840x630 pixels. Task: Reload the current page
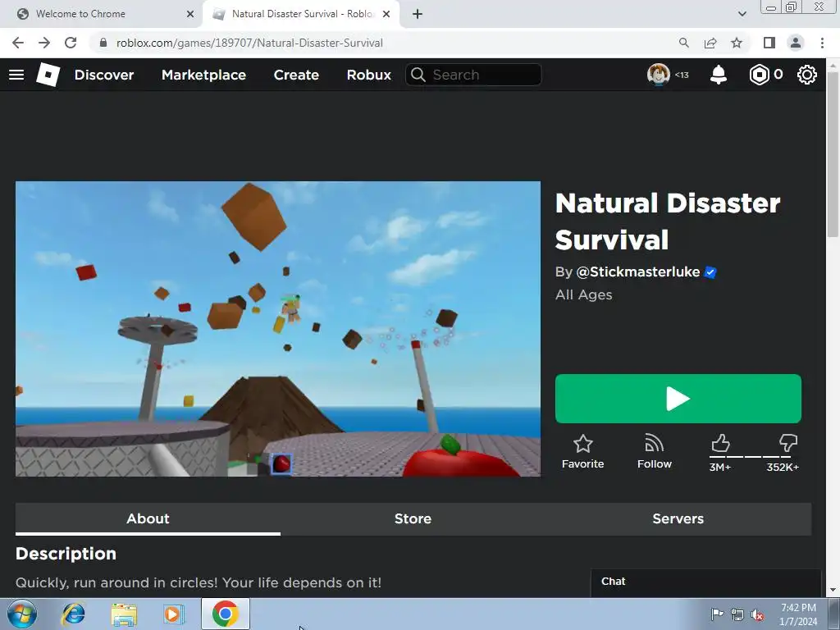pyautogui.click(x=71, y=43)
